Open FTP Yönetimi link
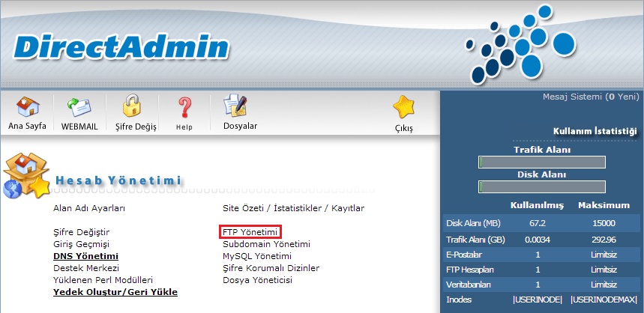The width and height of the screenshot is (644, 313). [250, 232]
